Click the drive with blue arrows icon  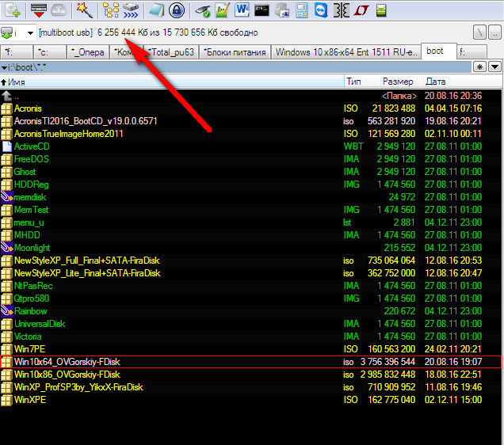click(x=131, y=10)
